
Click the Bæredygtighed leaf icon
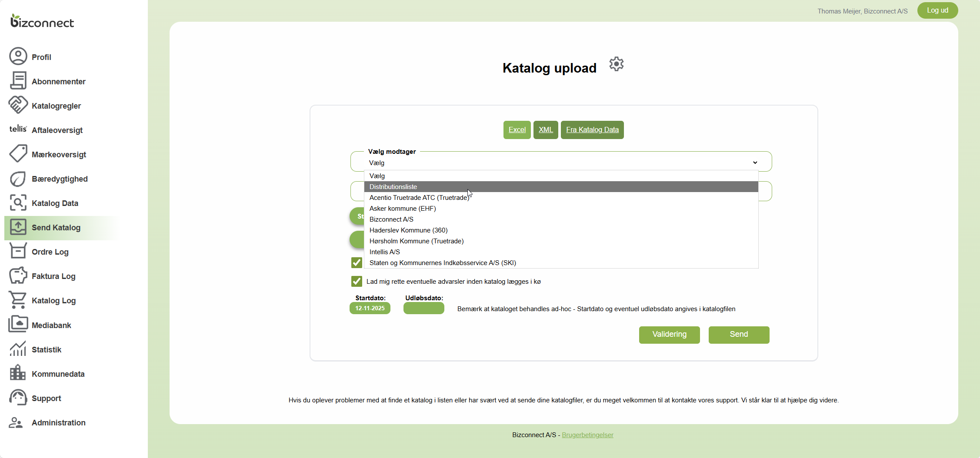(x=18, y=179)
